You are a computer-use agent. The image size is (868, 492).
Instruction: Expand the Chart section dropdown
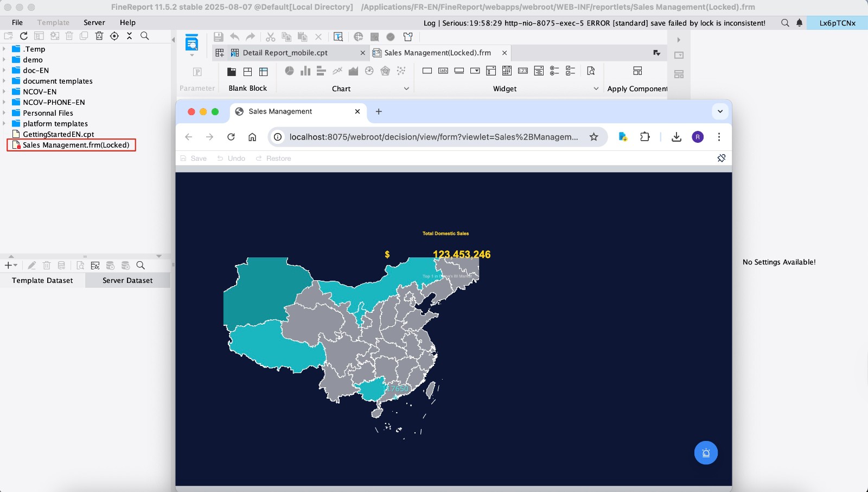[x=406, y=89]
